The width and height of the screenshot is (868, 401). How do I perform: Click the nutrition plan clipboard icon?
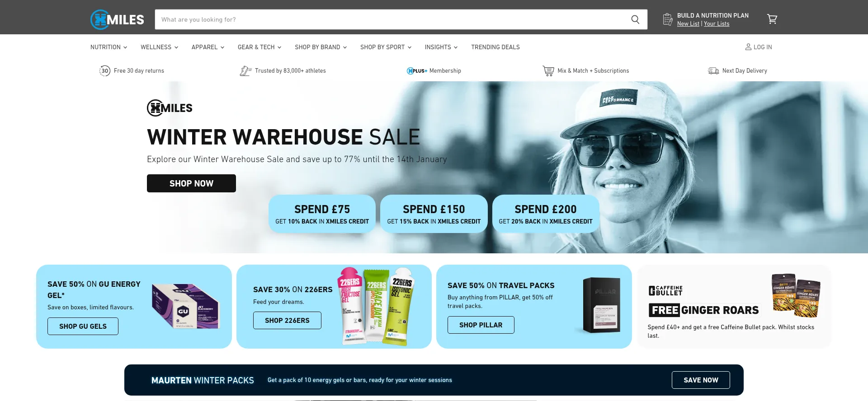tap(668, 19)
